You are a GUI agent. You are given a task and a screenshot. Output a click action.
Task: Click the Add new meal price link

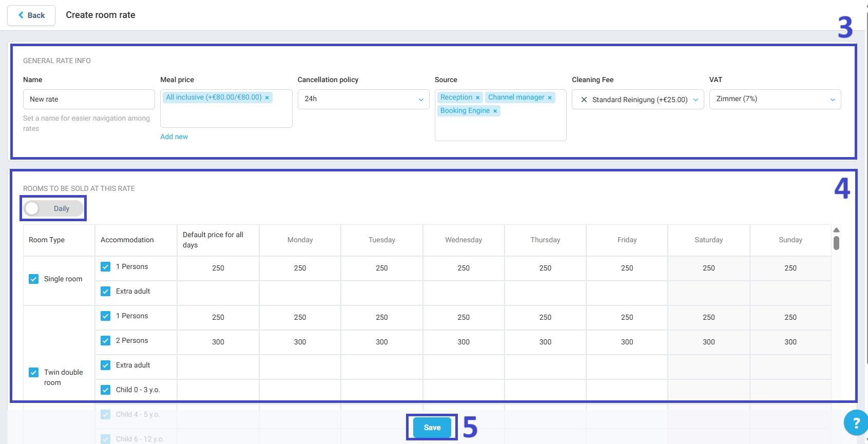(x=174, y=137)
